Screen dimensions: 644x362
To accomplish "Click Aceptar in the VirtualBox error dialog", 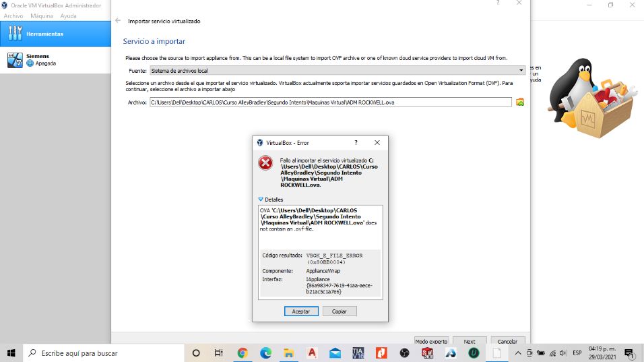I will (301, 311).
